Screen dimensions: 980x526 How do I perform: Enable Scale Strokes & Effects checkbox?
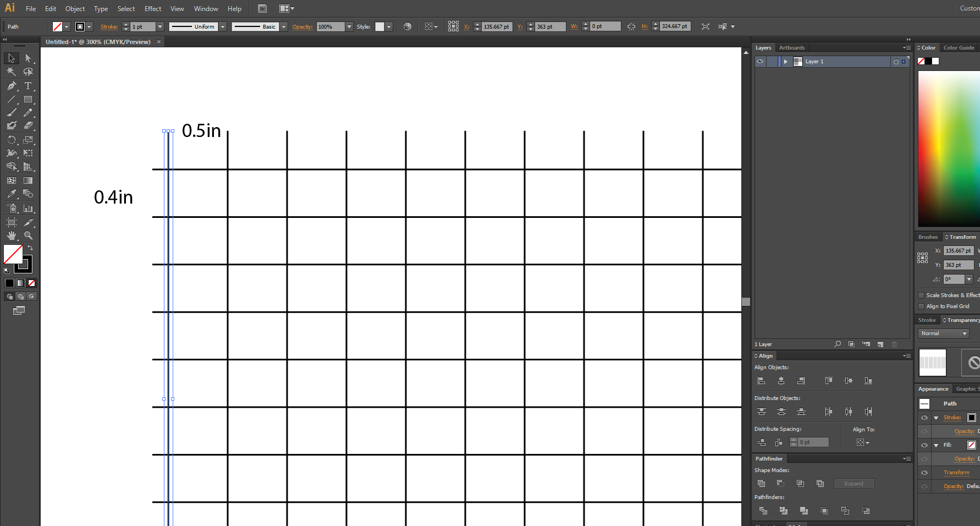pos(921,295)
